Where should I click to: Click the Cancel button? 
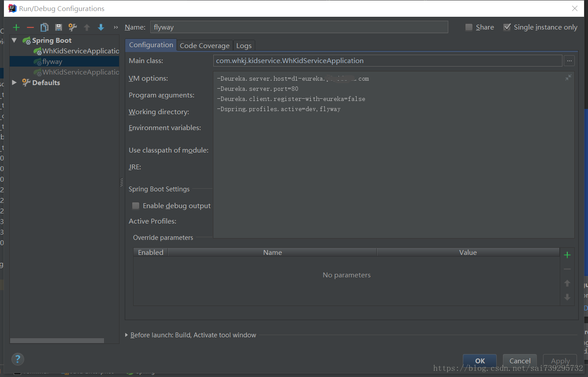click(x=520, y=361)
